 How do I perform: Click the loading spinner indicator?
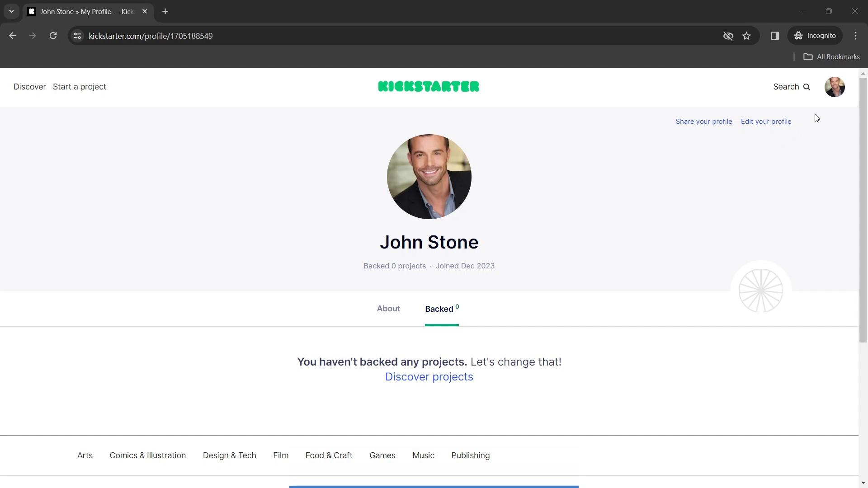(x=761, y=291)
